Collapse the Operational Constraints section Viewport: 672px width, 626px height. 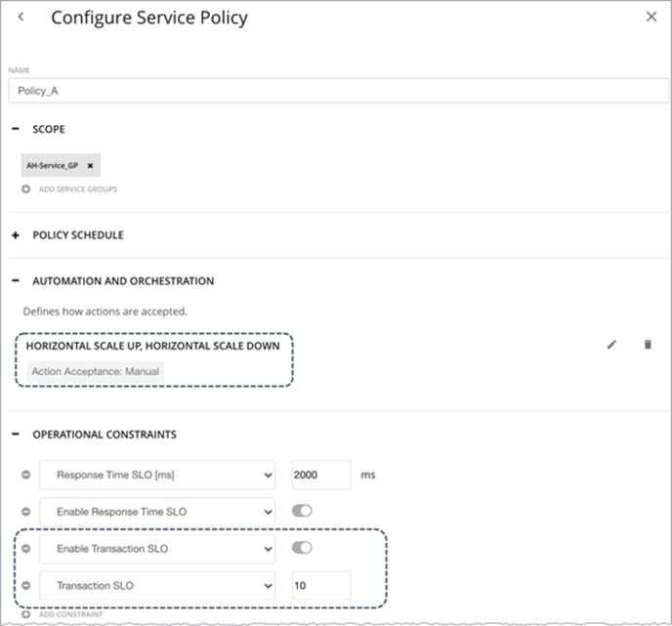click(16, 434)
